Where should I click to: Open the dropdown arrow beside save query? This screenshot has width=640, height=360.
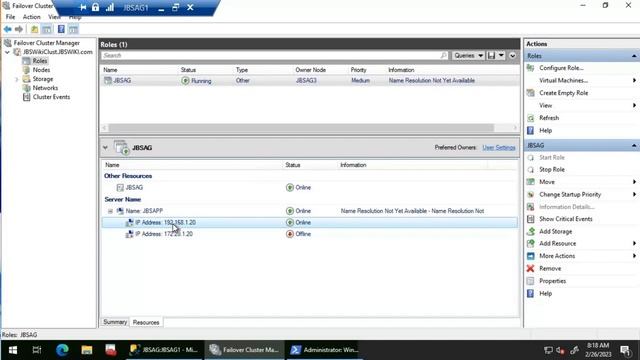point(501,55)
